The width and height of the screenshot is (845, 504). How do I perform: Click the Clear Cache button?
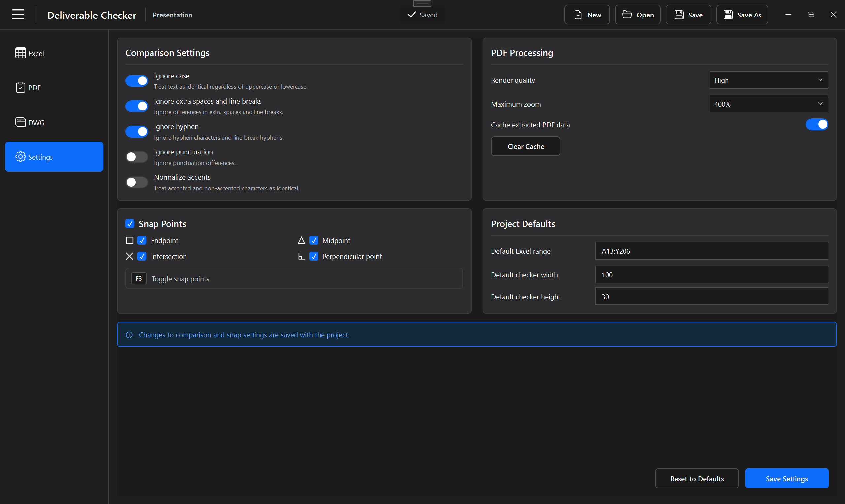coord(525,146)
